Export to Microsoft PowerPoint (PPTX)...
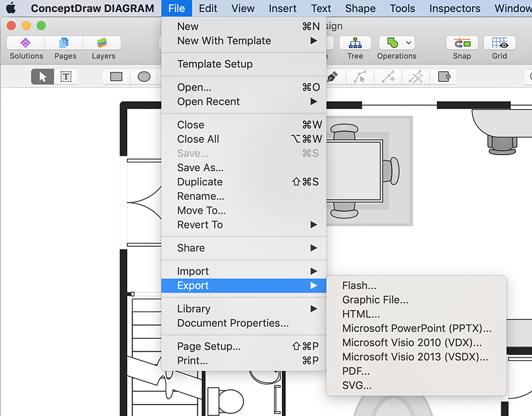 point(416,328)
